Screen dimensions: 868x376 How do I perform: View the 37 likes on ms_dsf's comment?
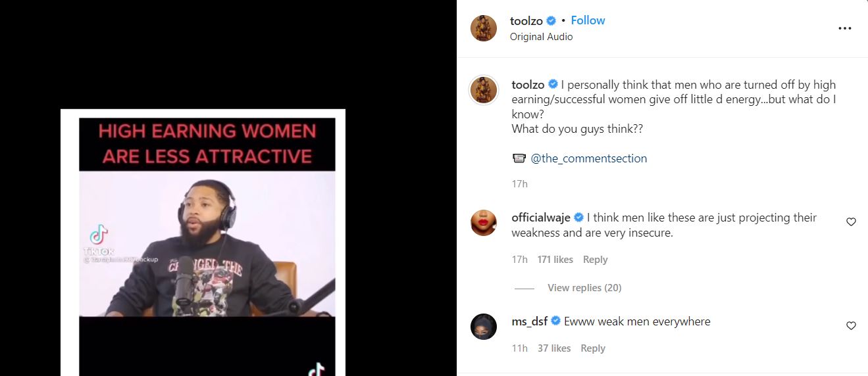pos(554,348)
